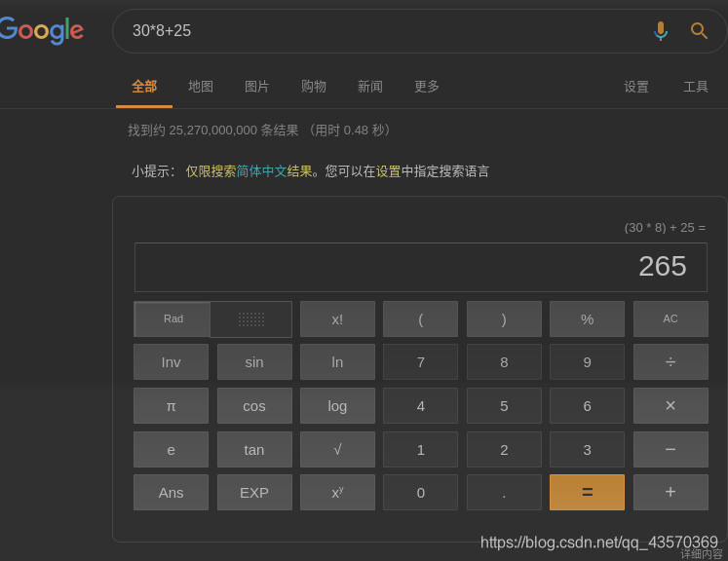The image size is (728, 561).
Task: Insert a right parenthesis
Action: (504, 318)
